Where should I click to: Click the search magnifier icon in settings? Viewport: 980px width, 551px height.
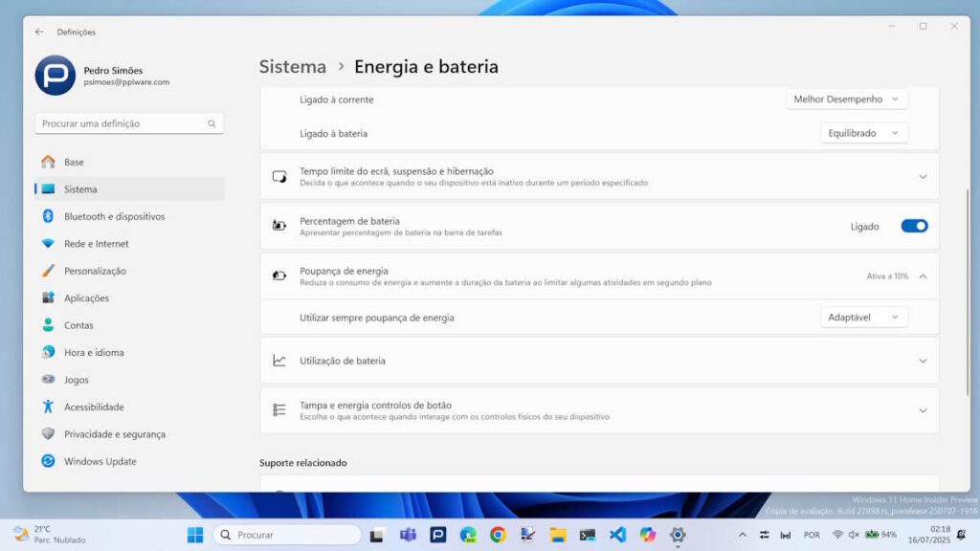(x=212, y=123)
